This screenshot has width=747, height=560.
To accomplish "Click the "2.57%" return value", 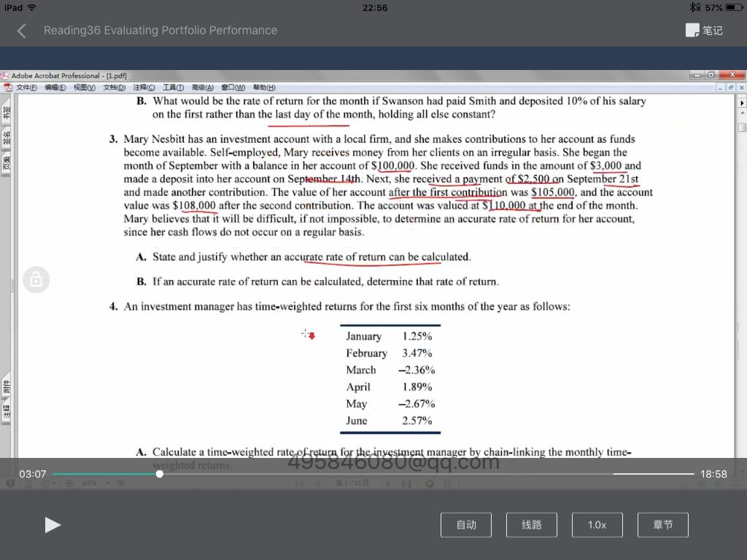I will tap(417, 421).
